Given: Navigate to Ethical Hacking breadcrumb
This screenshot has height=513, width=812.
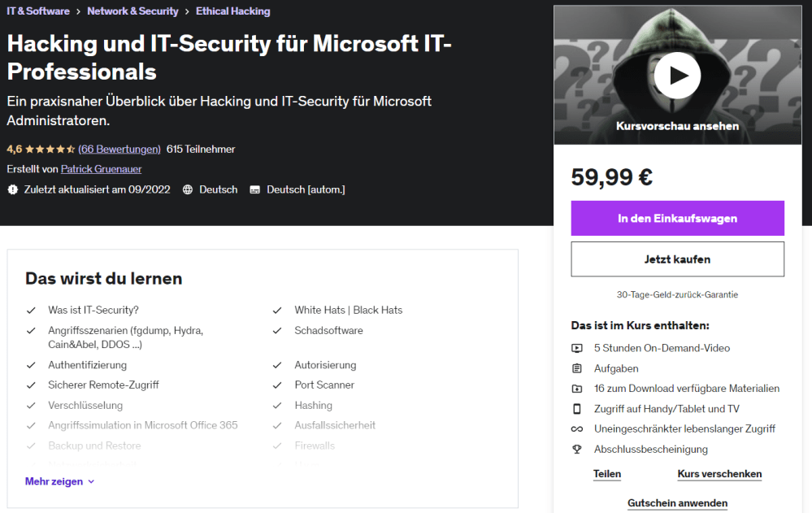Looking at the screenshot, I should coord(233,11).
